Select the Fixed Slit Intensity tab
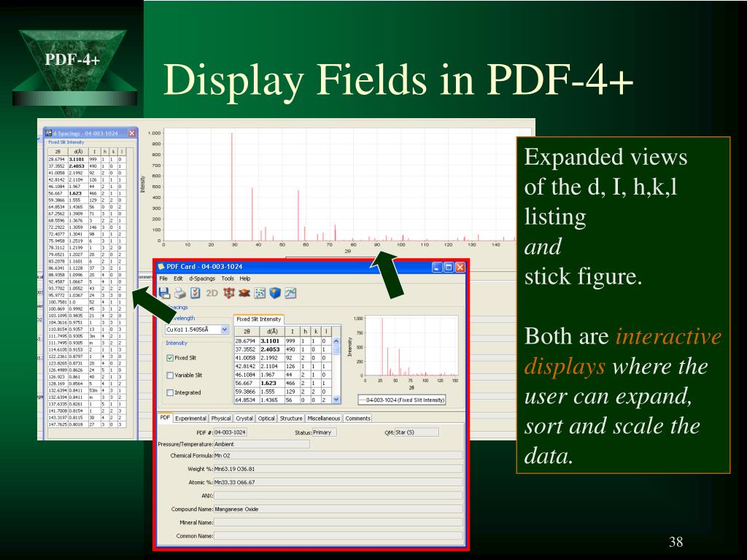The image size is (747, 560). click(x=259, y=319)
